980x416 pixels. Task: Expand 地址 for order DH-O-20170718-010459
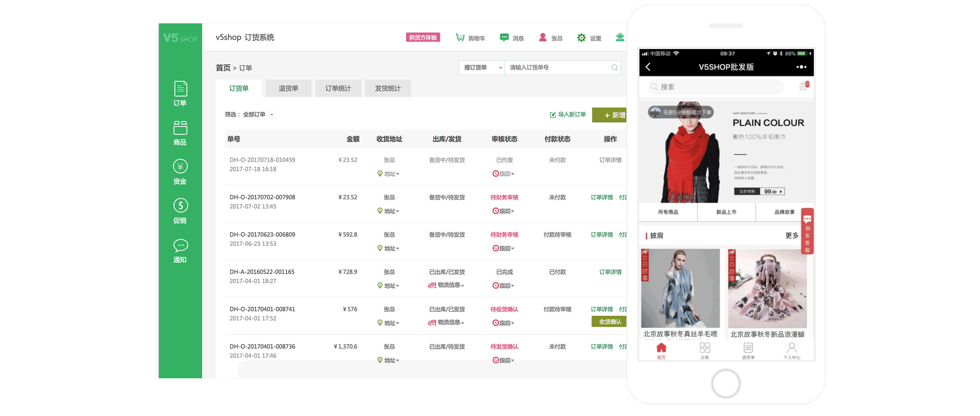tap(388, 174)
